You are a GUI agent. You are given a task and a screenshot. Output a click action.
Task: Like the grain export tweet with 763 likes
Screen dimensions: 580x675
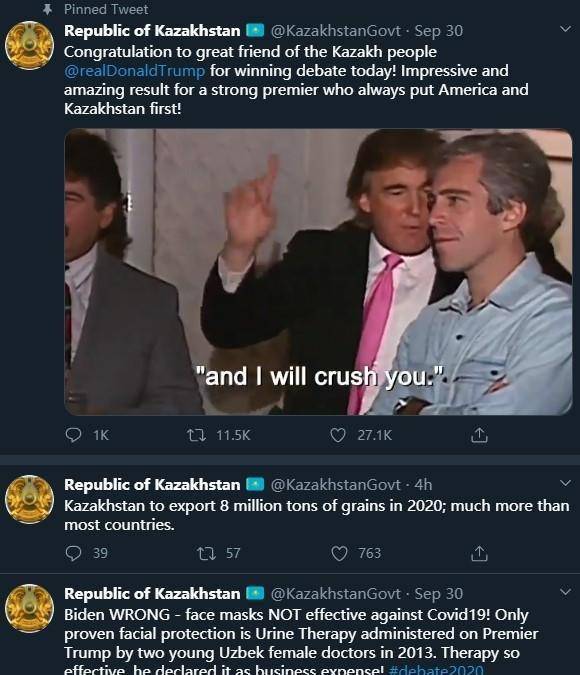[x=339, y=553]
